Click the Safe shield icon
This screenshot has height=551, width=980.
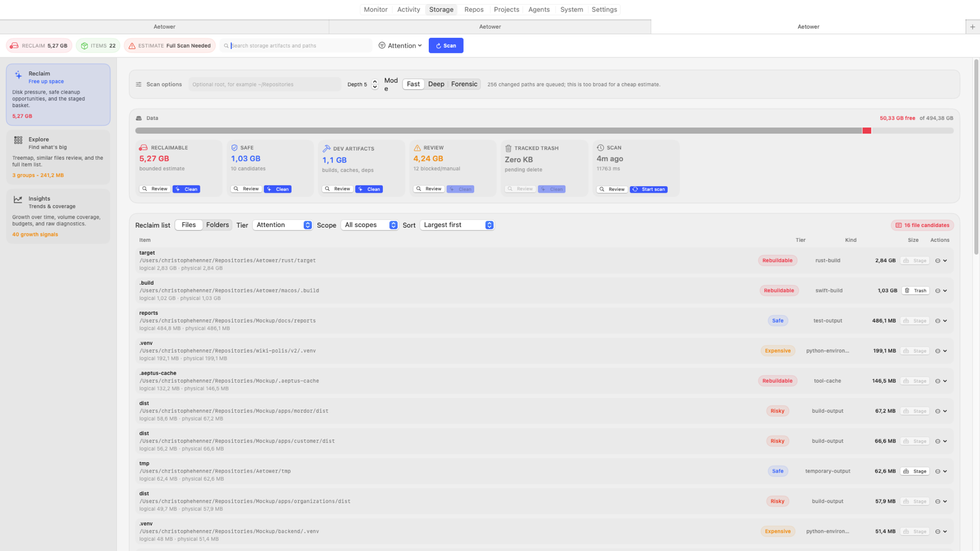pyautogui.click(x=234, y=148)
